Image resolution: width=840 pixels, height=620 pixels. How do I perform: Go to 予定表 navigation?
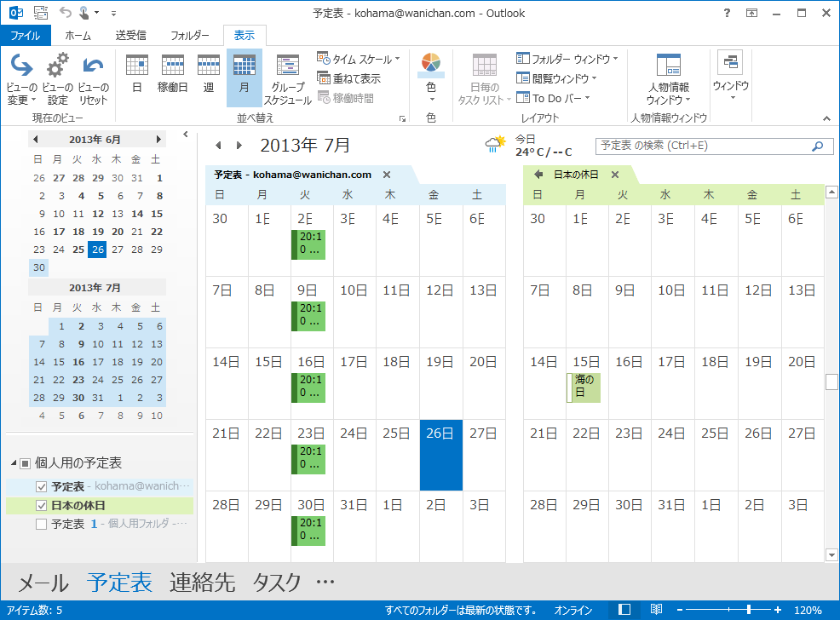pyautogui.click(x=119, y=583)
